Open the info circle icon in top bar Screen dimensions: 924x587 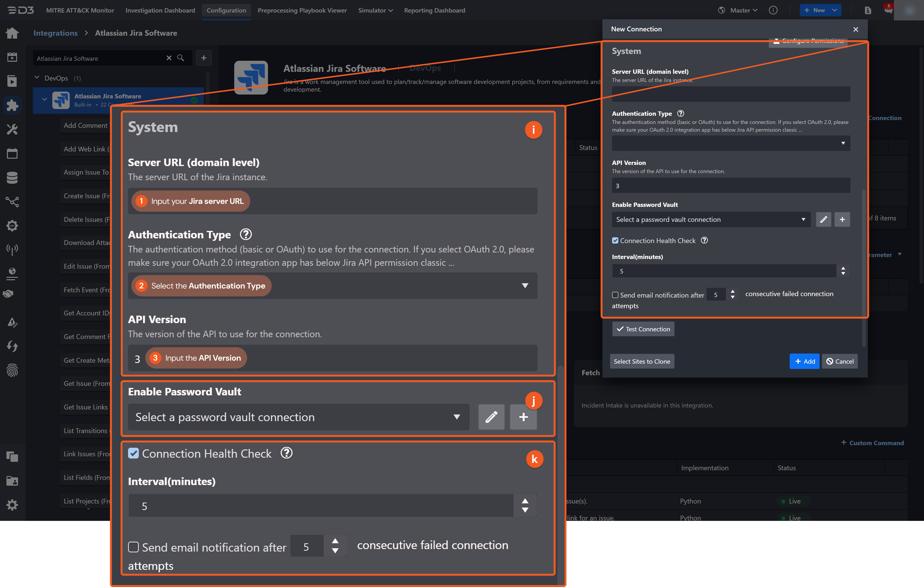[773, 10]
